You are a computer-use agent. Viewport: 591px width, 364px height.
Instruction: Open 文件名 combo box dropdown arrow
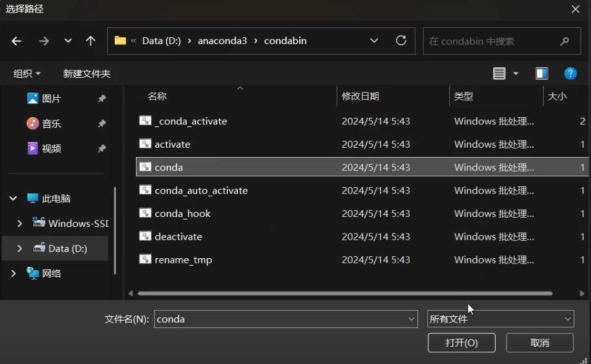(x=411, y=319)
